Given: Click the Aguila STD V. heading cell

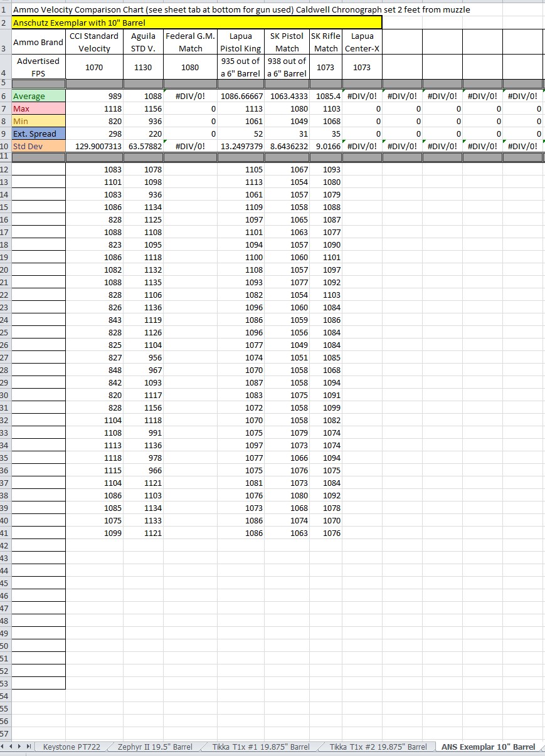Looking at the screenshot, I should pos(143,42).
